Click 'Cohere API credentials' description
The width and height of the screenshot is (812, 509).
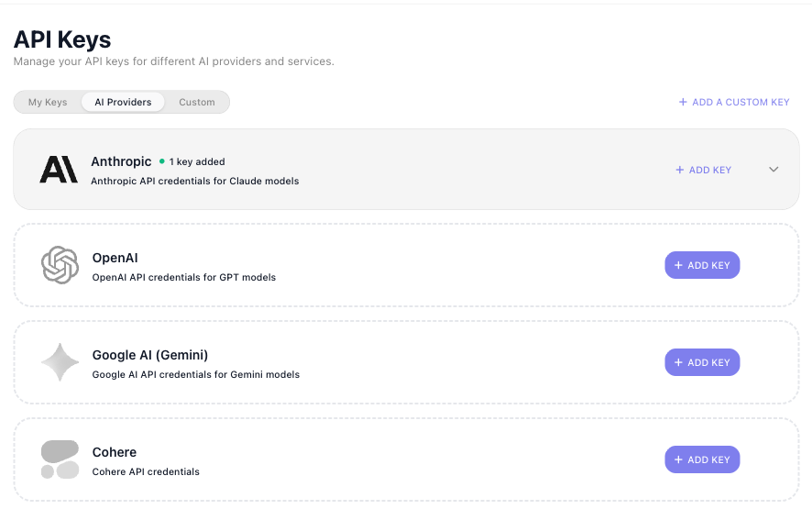[146, 471]
